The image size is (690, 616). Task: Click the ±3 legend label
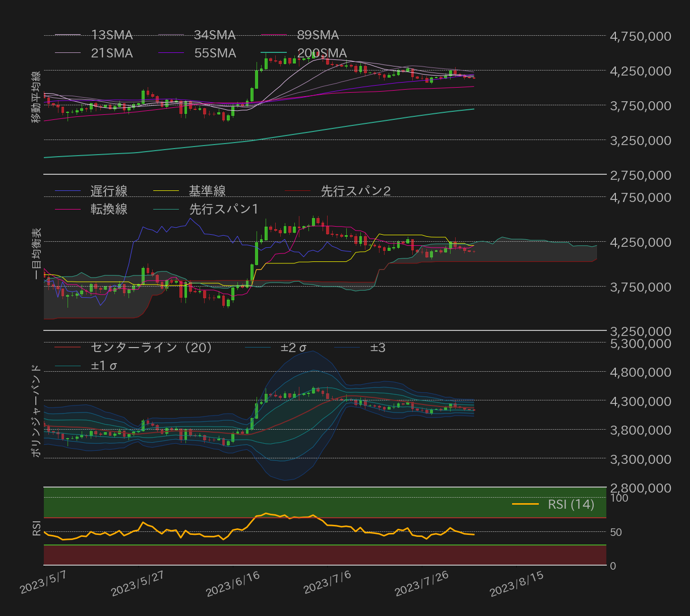[378, 348]
